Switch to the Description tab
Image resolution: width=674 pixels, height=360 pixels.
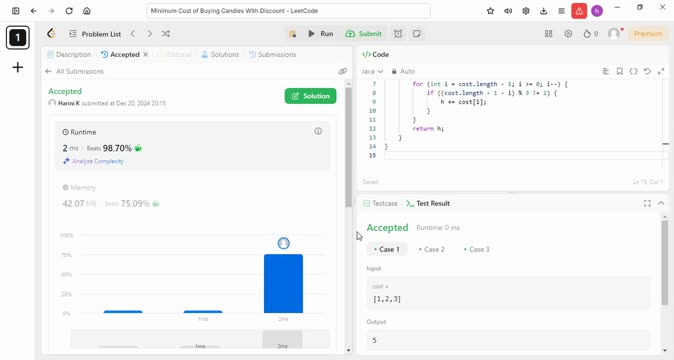coord(69,55)
